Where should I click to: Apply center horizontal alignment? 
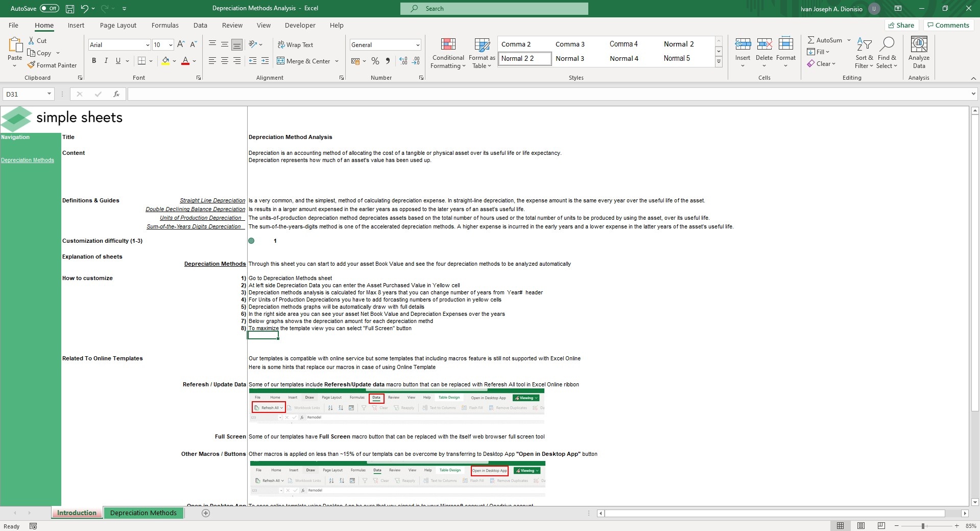pyautogui.click(x=225, y=61)
